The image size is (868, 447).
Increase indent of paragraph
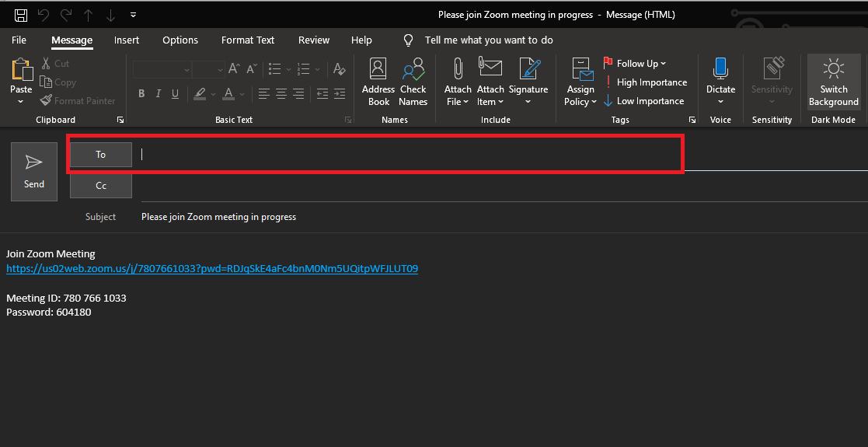pos(340,93)
